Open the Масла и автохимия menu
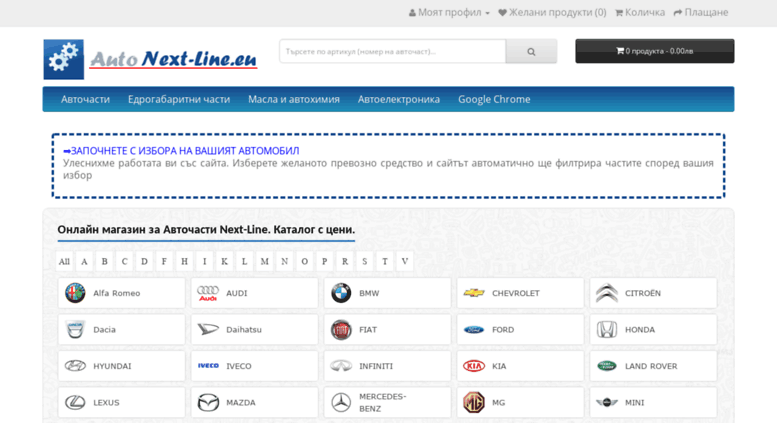Screen dimensions: 777x423 (x=294, y=99)
